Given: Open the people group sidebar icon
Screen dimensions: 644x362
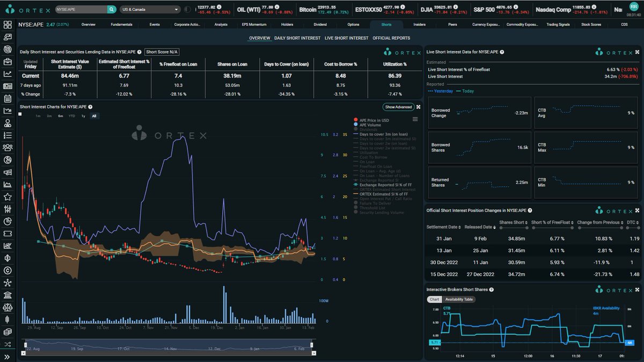Looking at the screenshot, I should [x=8, y=147].
